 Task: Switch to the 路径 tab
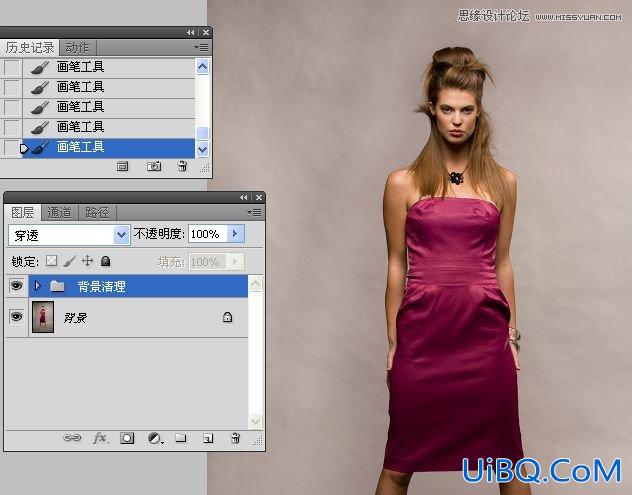click(x=97, y=212)
